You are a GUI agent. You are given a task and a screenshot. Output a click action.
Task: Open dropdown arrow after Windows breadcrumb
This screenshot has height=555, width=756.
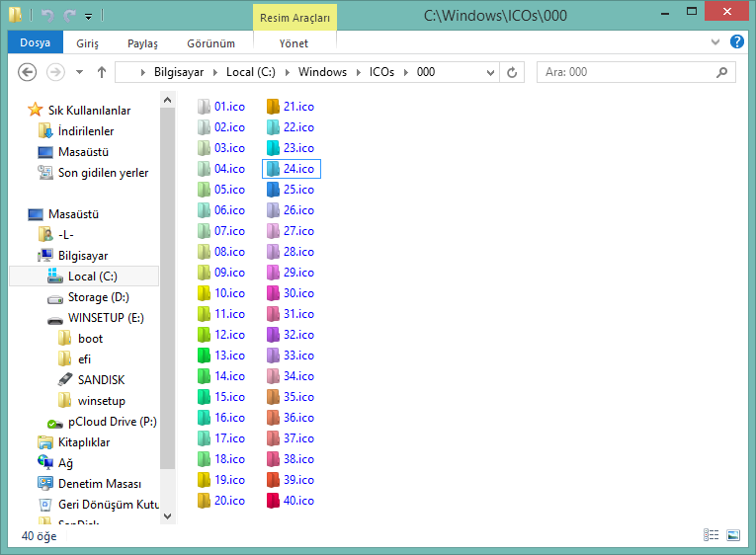[x=358, y=73]
